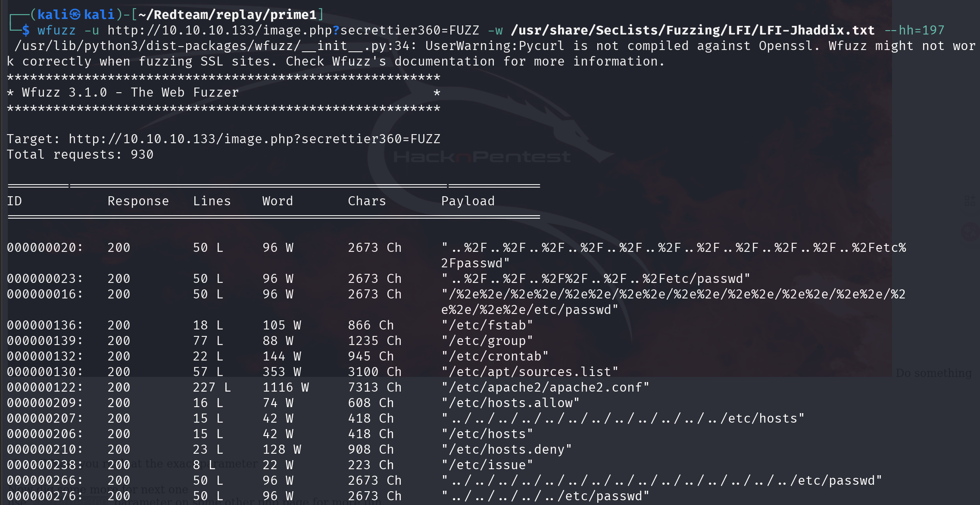Click the "/etc/apache2/apache2.conf" payload
Image resolution: width=980 pixels, height=505 pixels.
(x=545, y=387)
